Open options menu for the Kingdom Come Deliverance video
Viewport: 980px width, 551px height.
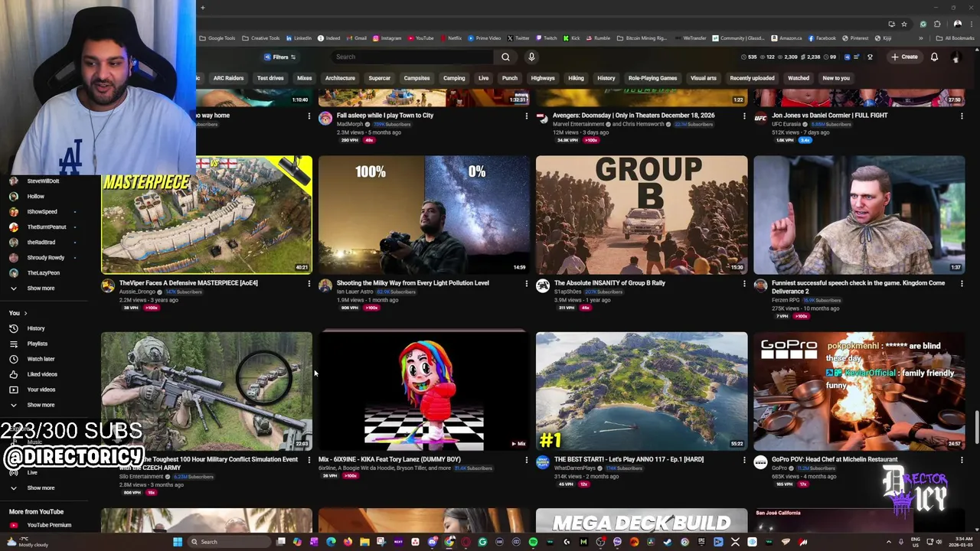tap(962, 284)
